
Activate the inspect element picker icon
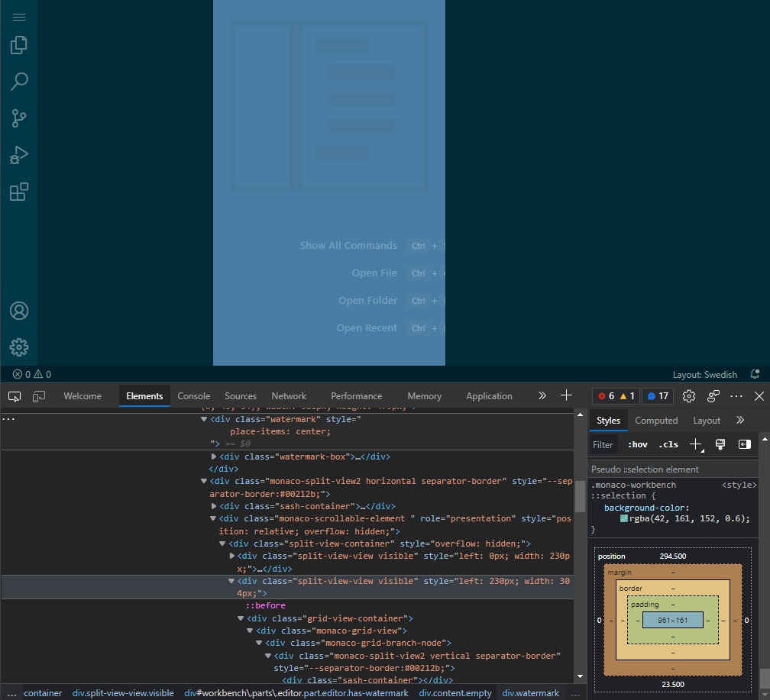click(14, 395)
